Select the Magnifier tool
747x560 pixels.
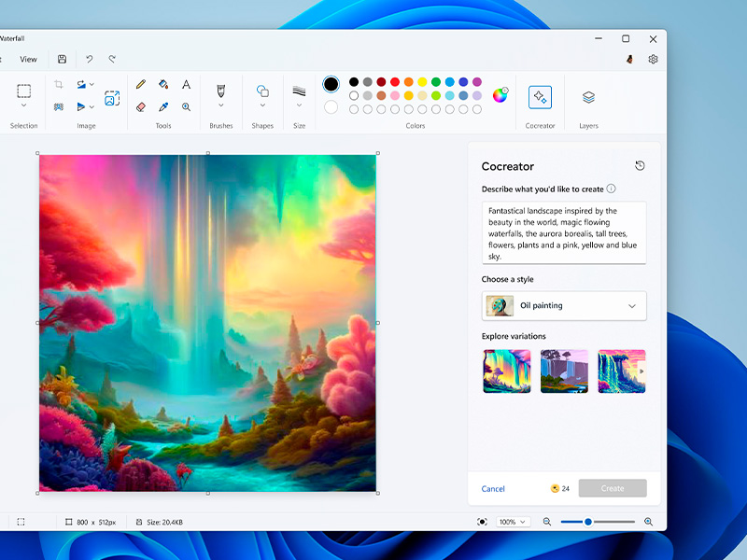(186, 107)
